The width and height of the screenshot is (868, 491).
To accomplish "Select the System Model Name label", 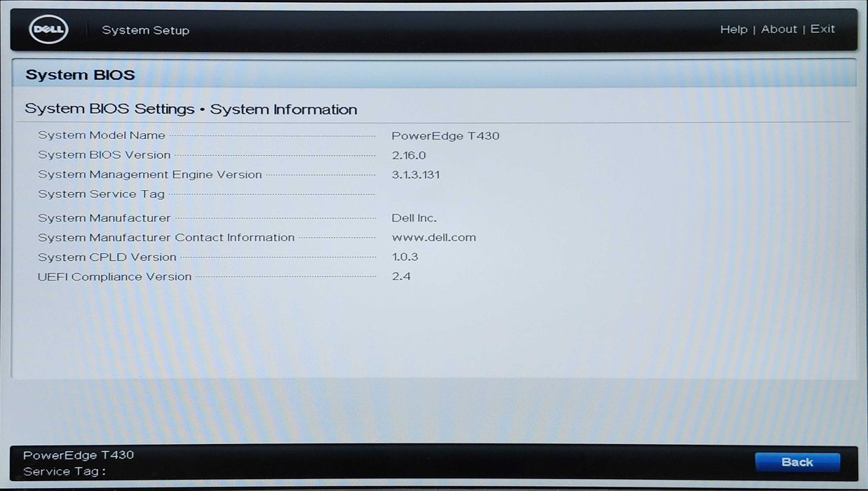I will 102,135.
